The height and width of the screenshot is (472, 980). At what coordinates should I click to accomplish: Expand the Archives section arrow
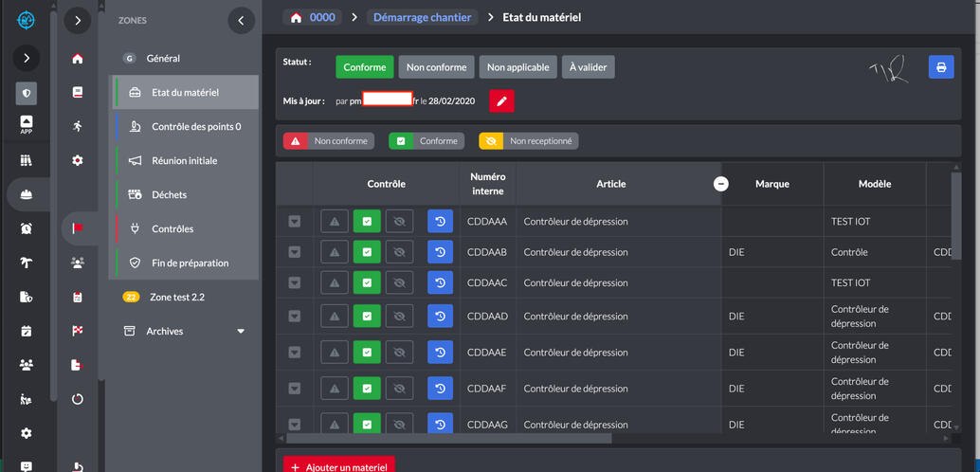[x=241, y=332]
